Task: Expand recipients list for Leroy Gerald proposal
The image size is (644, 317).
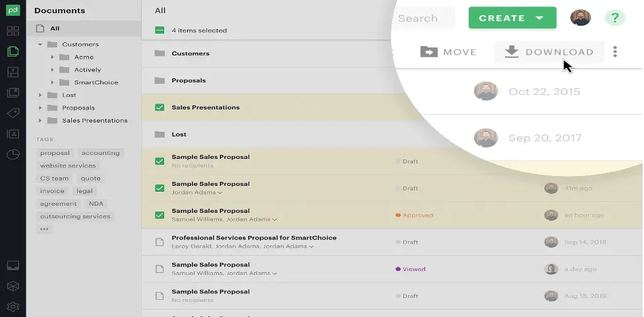Action: 311,246
